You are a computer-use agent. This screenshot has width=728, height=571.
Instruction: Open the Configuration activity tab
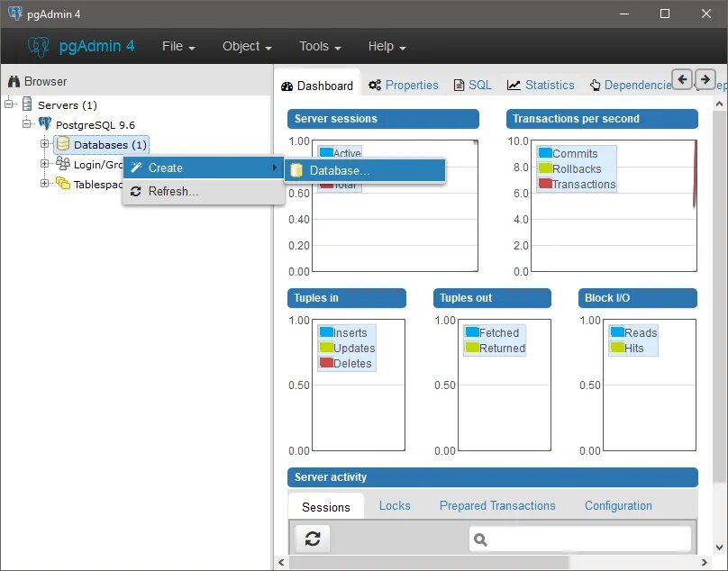pos(618,505)
